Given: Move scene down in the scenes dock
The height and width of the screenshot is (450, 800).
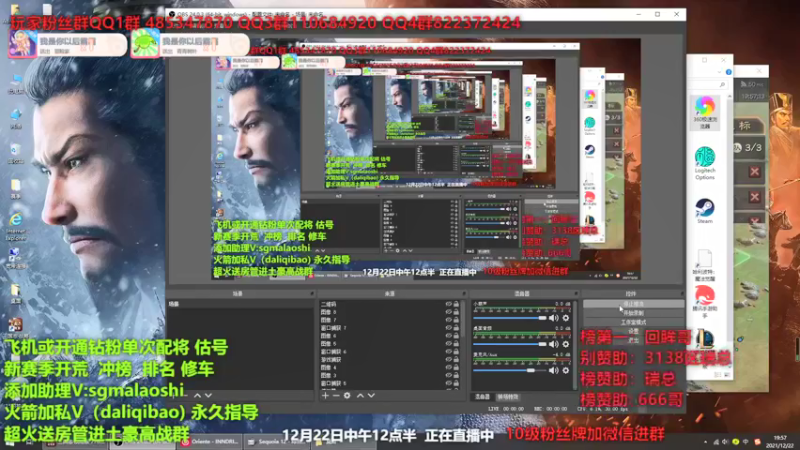Looking at the screenshot, I should point(208,395).
